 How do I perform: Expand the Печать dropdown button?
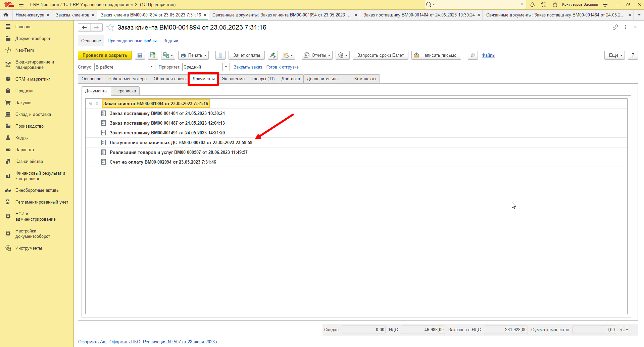click(193, 55)
